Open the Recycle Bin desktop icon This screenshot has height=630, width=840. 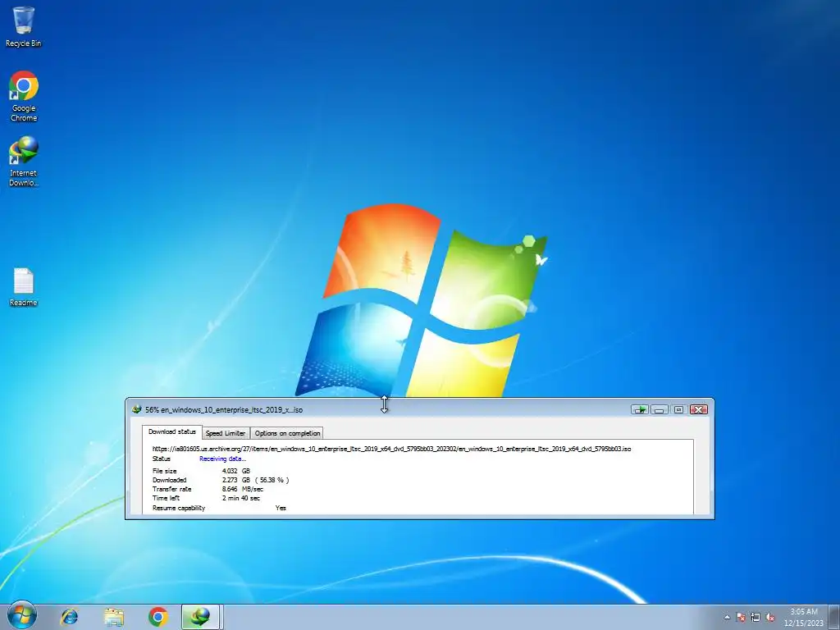point(23,27)
